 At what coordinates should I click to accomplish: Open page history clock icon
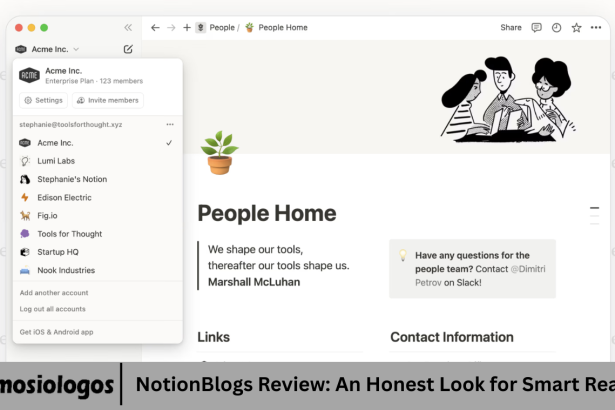point(556,27)
